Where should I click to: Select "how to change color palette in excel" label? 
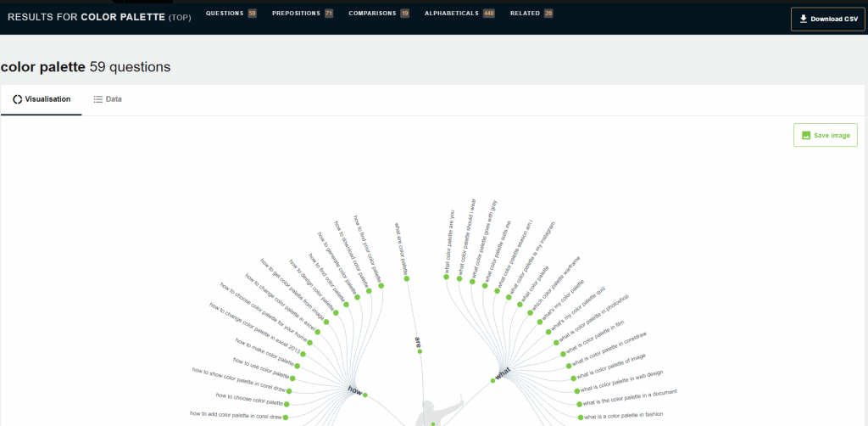point(281,303)
